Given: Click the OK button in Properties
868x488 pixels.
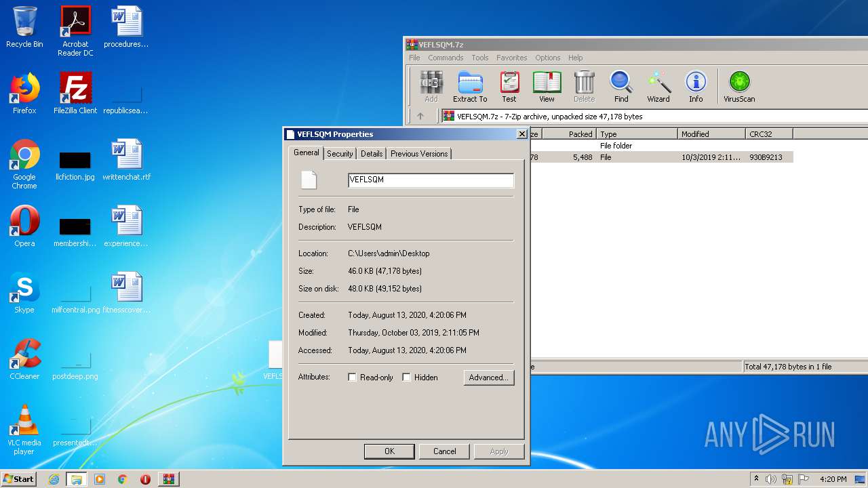Looking at the screenshot, I should click(x=389, y=451).
